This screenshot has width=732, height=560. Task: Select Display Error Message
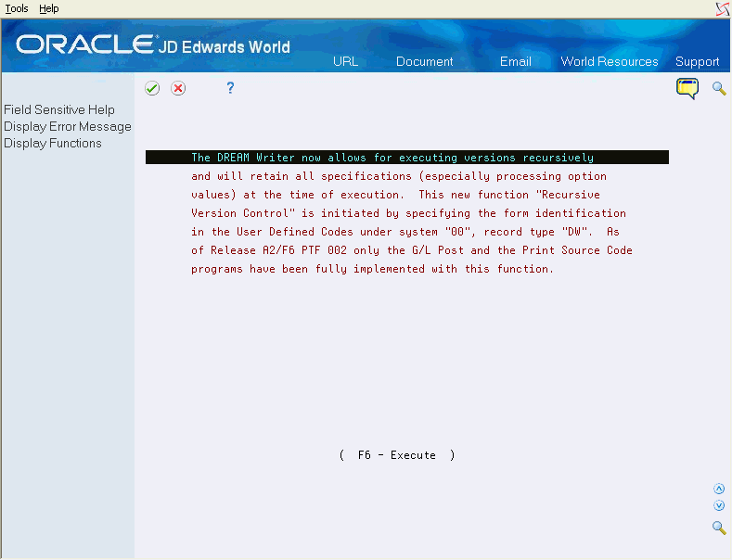click(68, 126)
